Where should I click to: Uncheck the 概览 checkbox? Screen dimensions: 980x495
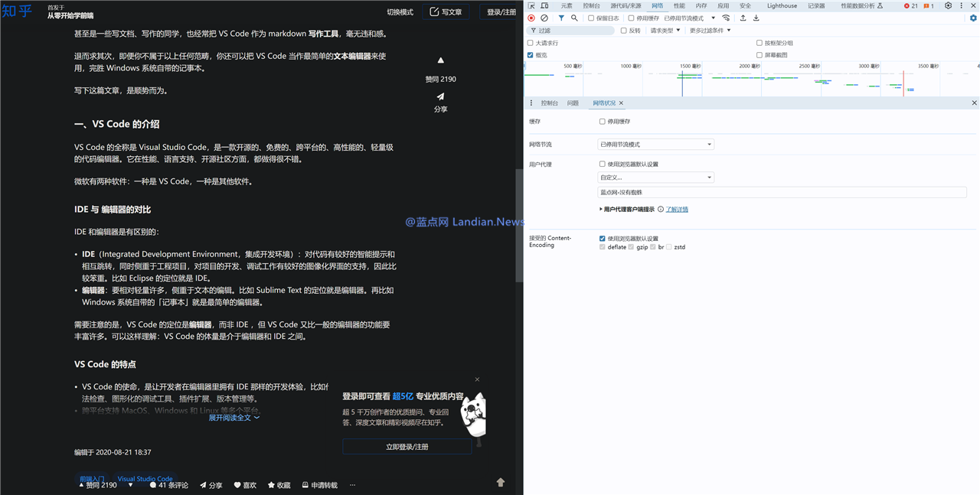531,55
